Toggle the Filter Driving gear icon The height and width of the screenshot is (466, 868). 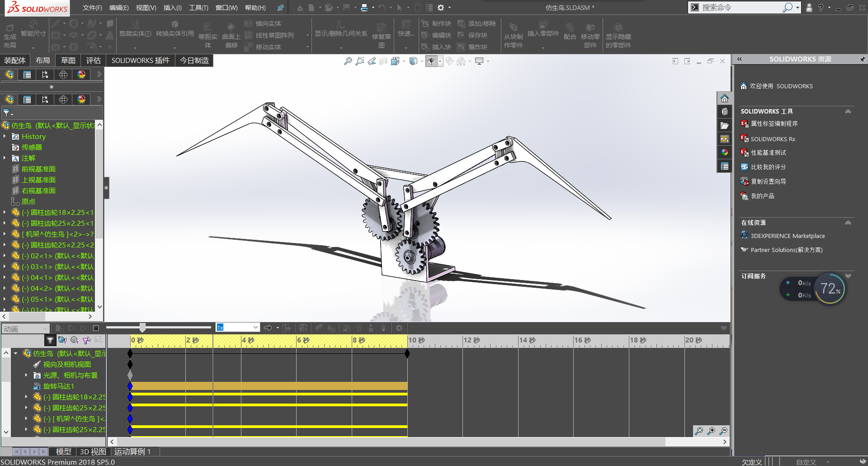(75, 340)
